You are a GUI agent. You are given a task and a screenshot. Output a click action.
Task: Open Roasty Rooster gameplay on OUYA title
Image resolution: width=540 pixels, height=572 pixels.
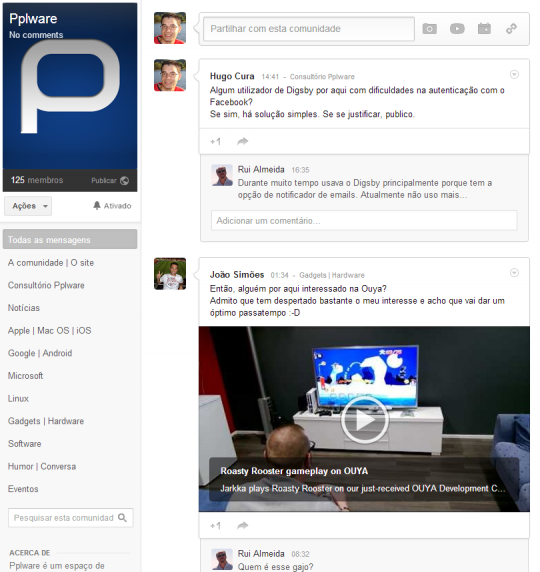point(294,471)
